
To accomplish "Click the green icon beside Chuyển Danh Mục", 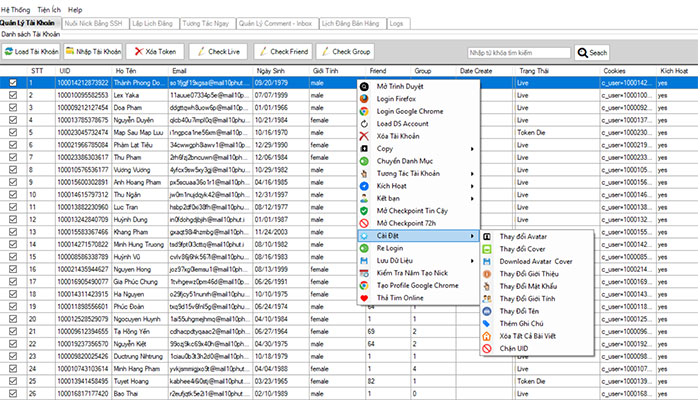I will (364, 161).
